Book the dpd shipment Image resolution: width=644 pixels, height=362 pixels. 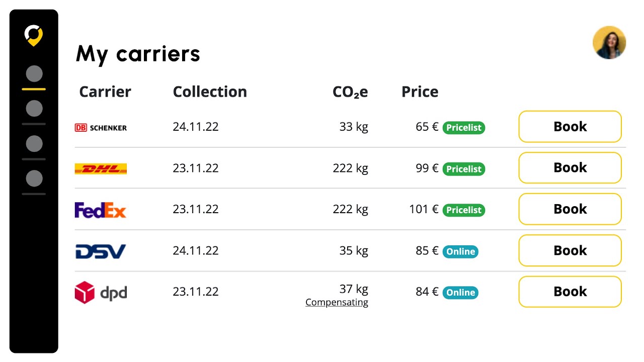tap(570, 292)
